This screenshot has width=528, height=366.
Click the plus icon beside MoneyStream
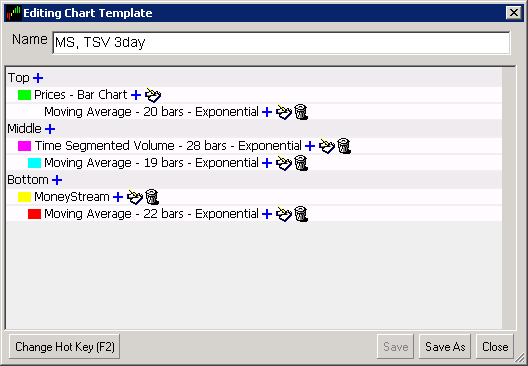click(x=118, y=197)
